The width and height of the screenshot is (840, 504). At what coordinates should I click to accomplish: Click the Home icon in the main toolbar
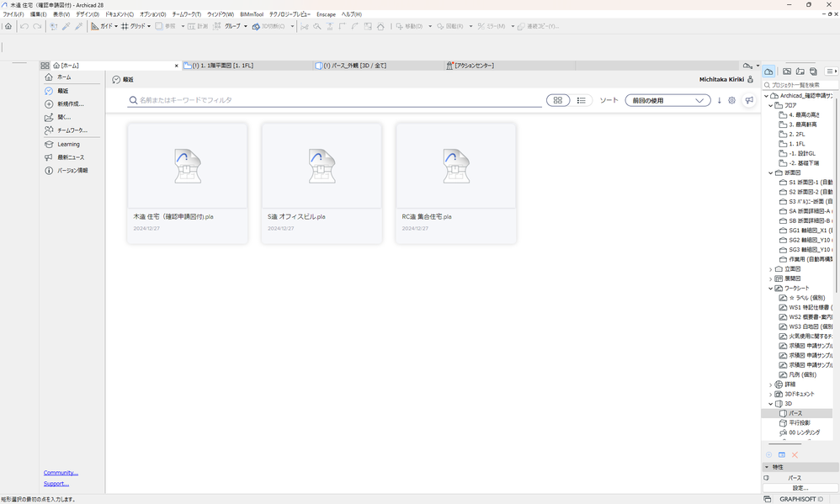[8, 26]
